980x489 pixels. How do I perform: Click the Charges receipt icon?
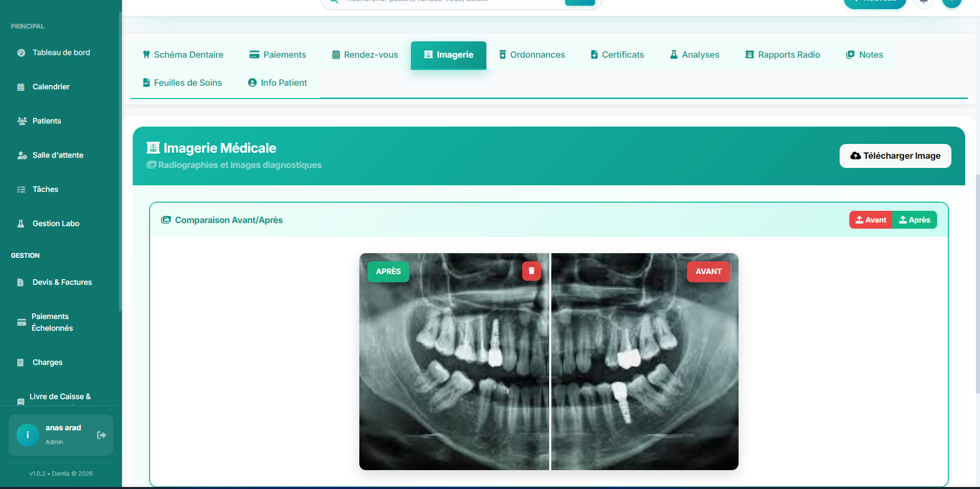click(x=20, y=362)
